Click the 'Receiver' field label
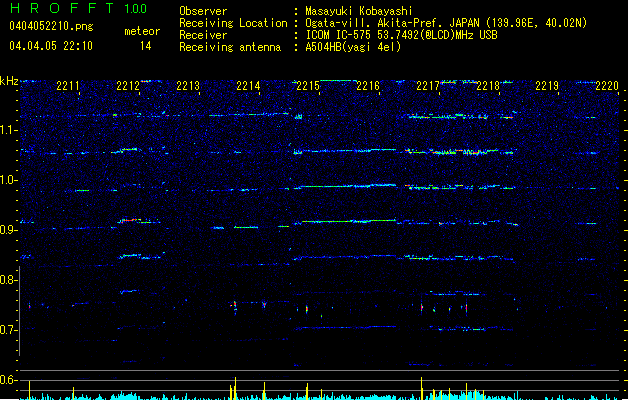Image resolution: width=629 pixels, height=400 pixels. point(203,35)
